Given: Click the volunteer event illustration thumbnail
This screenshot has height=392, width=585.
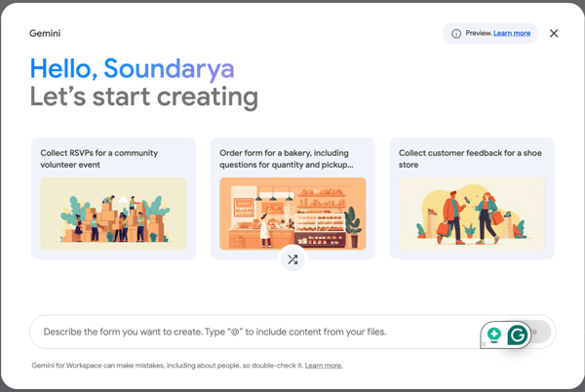Looking at the screenshot, I should [113, 214].
